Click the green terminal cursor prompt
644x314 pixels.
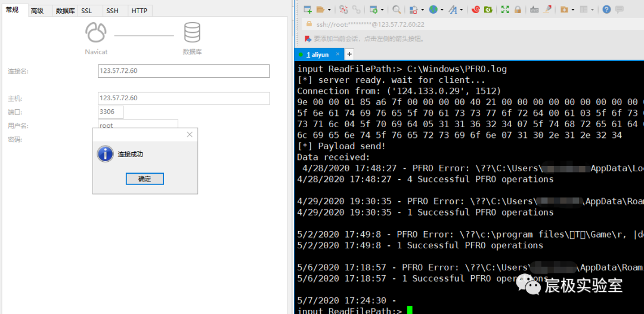[x=410, y=310]
